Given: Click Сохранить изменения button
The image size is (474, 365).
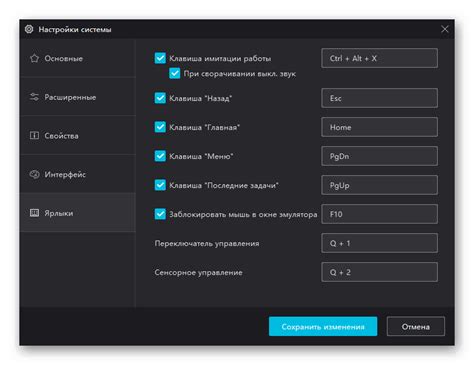Looking at the screenshot, I should pos(323,326).
